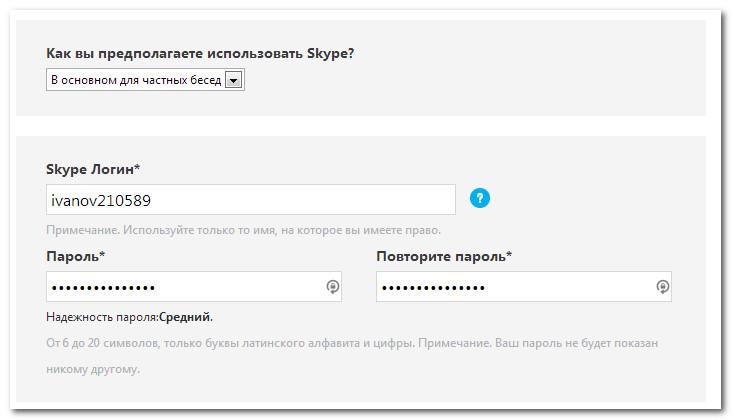This screenshot has width=732, height=420.
Task: Click the 'только буквы латинского алфавита и цифры' text
Action: (x=290, y=343)
